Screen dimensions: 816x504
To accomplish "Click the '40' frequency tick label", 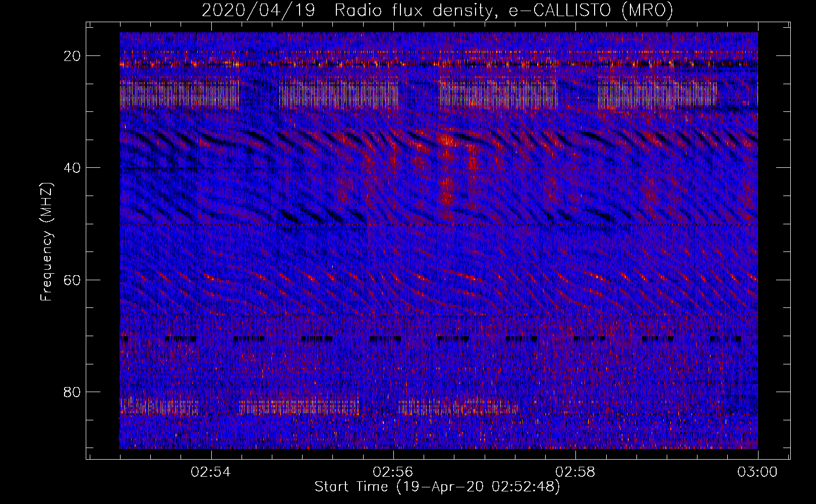I will point(73,168).
